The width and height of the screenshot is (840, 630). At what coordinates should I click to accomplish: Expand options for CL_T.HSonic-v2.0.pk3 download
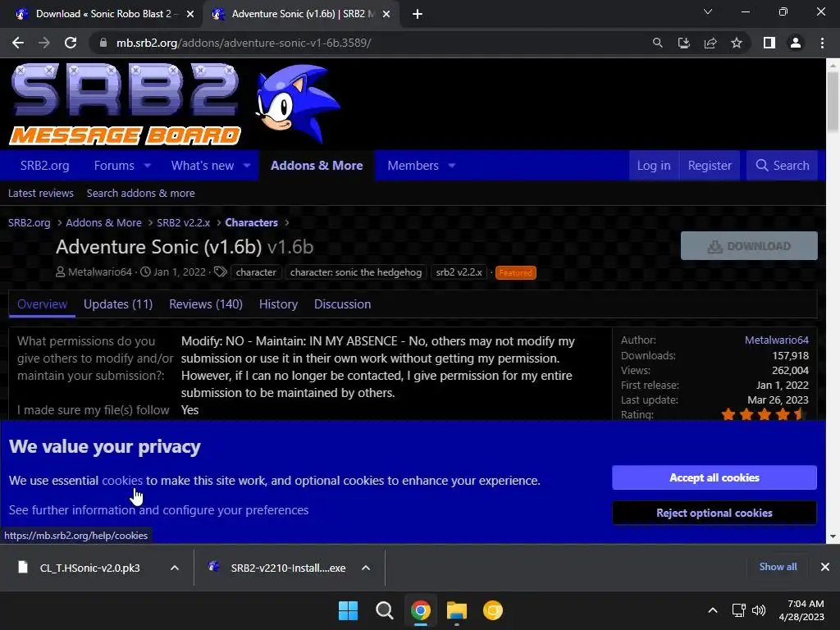tap(175, 568)
